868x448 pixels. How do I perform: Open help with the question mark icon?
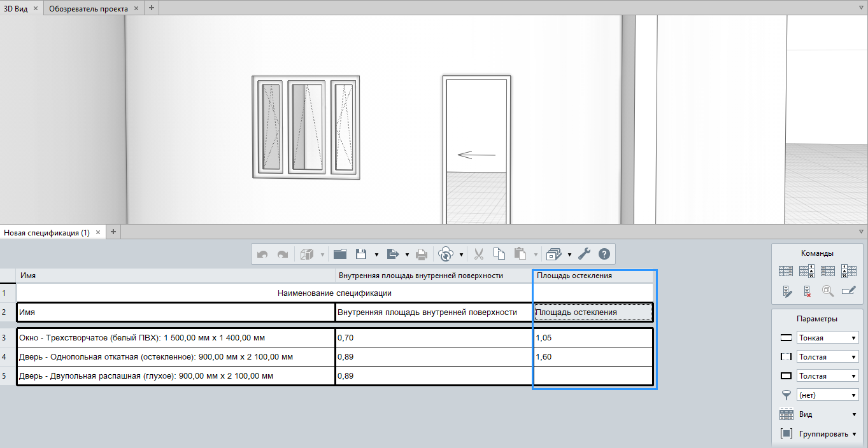[x=604, y=255]
